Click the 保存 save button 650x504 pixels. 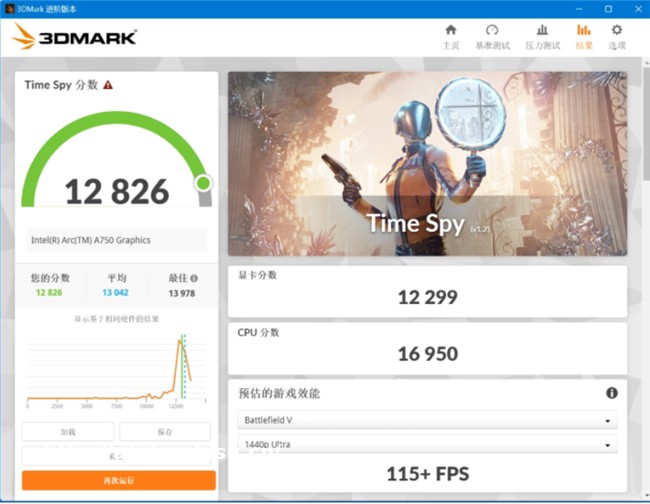165,432
